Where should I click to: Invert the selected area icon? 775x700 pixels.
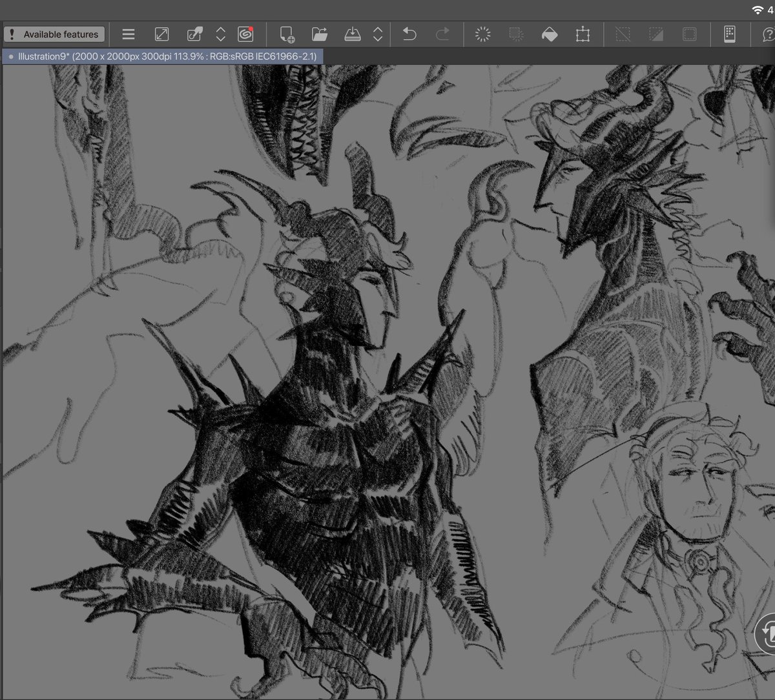pyautogui.click(x=656, y=34)
